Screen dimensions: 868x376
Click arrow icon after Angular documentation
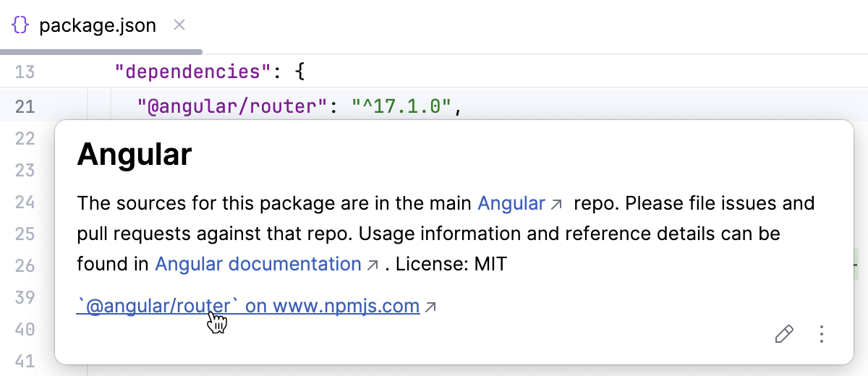click(373, 265)
